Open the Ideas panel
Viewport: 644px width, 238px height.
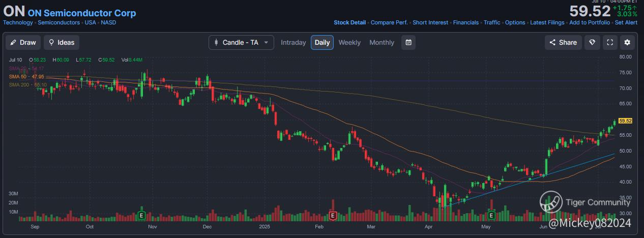tap(62, 42)
